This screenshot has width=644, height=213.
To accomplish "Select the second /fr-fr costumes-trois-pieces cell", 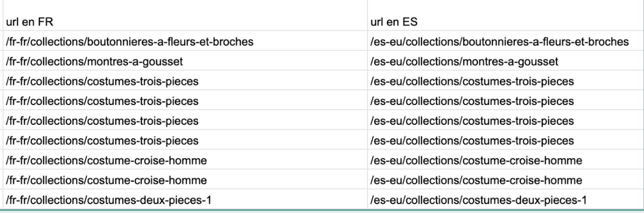I will (183, 101).
